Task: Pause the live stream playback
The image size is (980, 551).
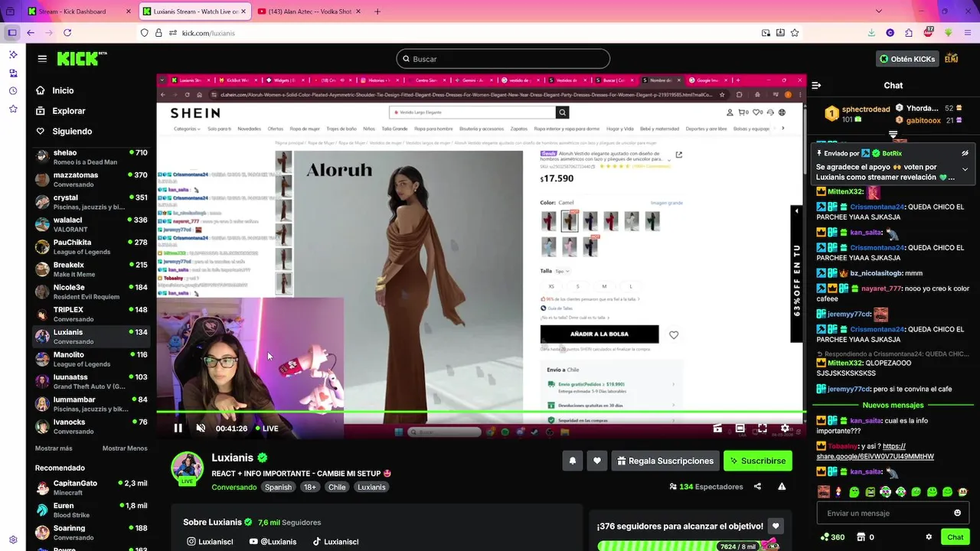Action: (178, 429)
